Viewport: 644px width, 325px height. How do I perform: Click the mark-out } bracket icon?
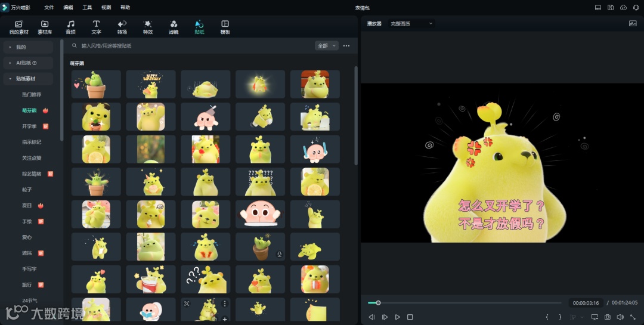[560, 317]
